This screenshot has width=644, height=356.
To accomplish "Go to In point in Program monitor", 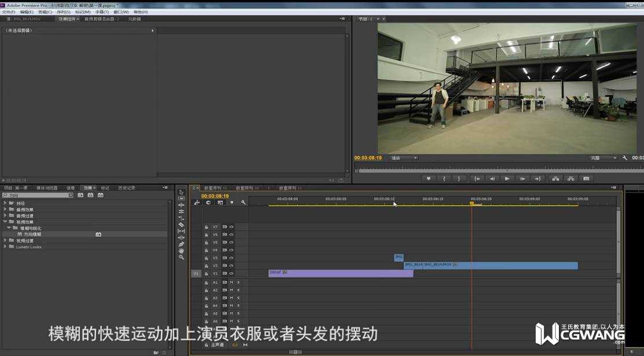I will (477, 179).
